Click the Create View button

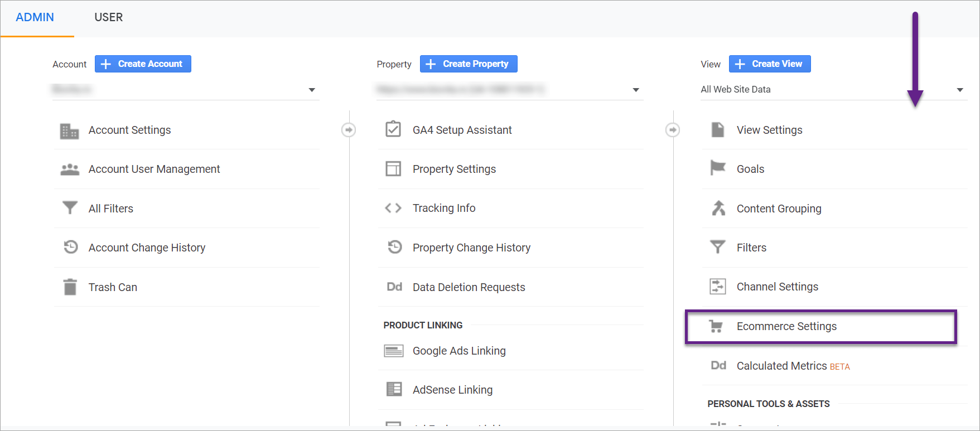[x=770, y=64]
